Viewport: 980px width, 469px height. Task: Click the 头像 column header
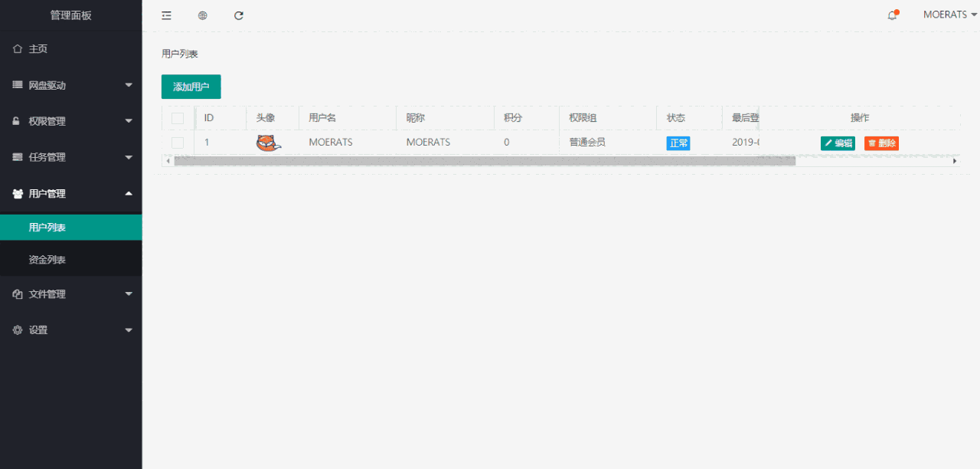click(x=273, y=118)
